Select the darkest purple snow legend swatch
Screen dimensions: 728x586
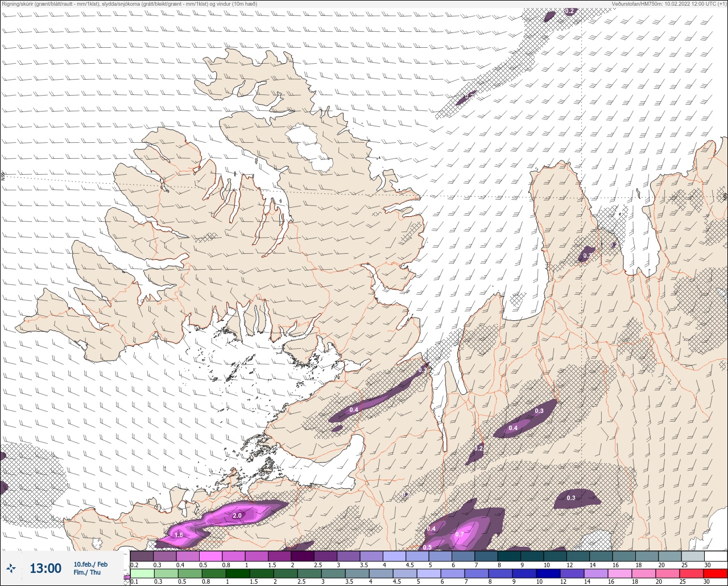(x=302, y=556)
